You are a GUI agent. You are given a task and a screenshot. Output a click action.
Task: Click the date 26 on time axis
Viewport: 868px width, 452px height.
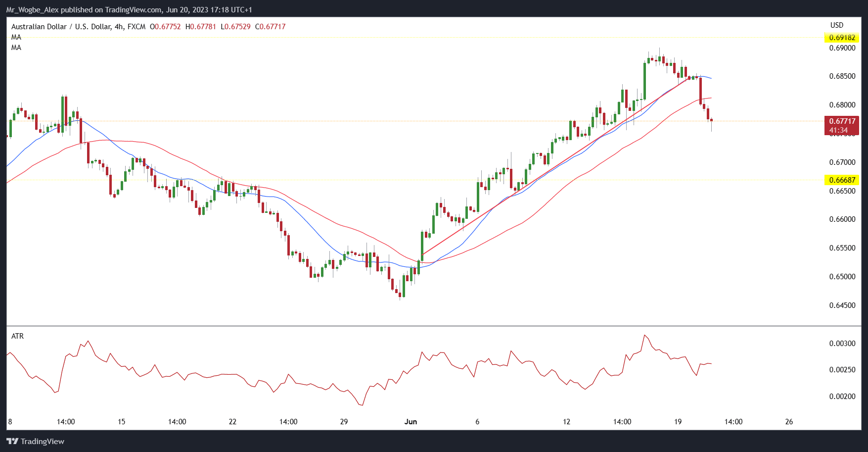(x=789, y=422)
